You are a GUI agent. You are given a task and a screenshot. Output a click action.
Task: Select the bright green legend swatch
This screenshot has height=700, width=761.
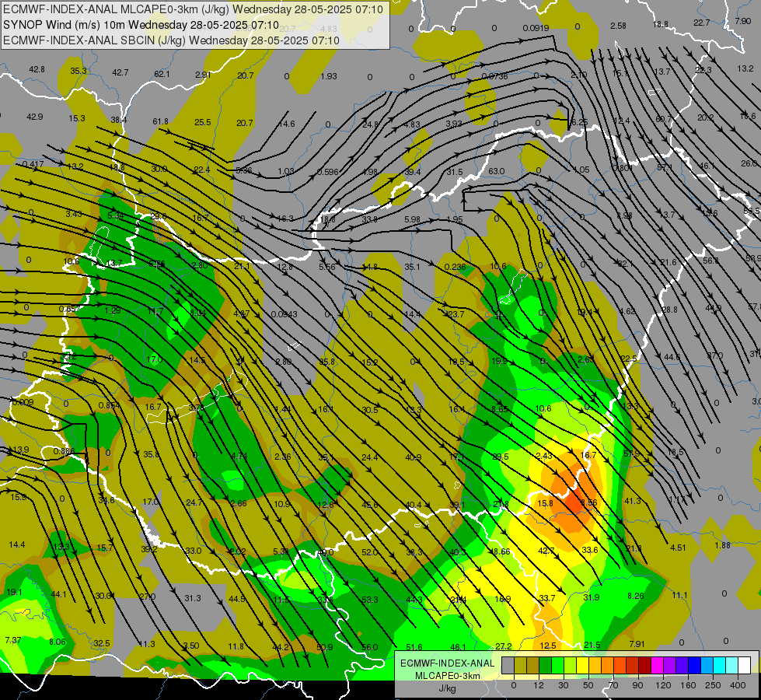557,665
